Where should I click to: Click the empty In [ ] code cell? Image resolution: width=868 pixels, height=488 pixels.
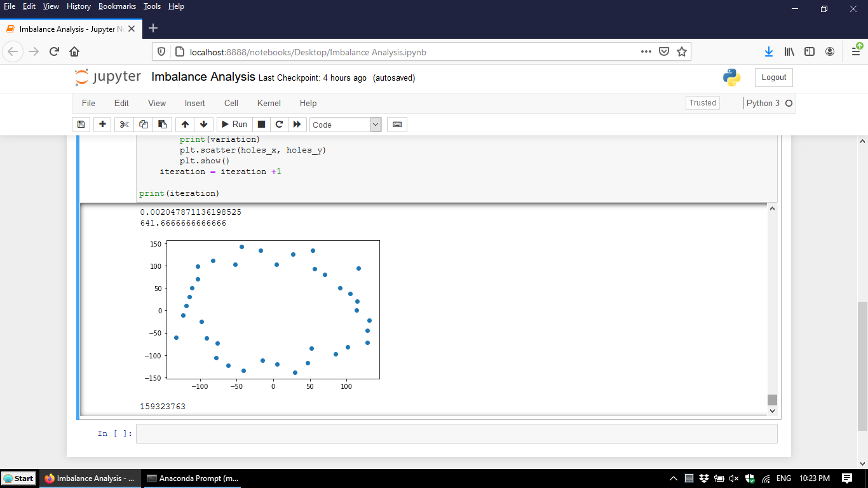point(456,433)
